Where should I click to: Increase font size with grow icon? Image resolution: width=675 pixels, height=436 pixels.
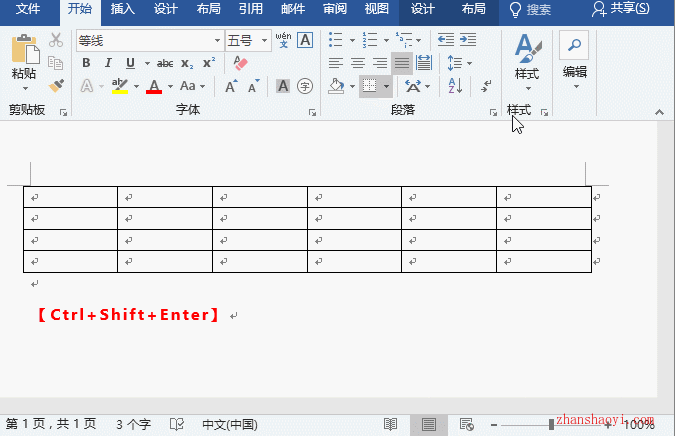click(231, 86)
